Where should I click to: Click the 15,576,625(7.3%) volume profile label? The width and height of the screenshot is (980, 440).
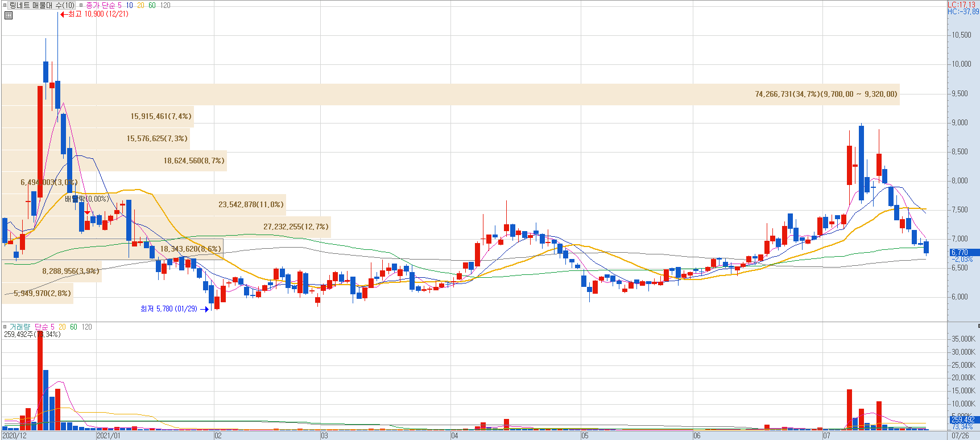(157, 138)
